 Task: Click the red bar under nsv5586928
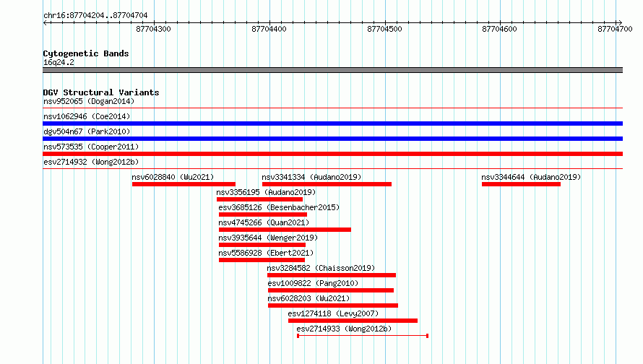tap(262, 260)
